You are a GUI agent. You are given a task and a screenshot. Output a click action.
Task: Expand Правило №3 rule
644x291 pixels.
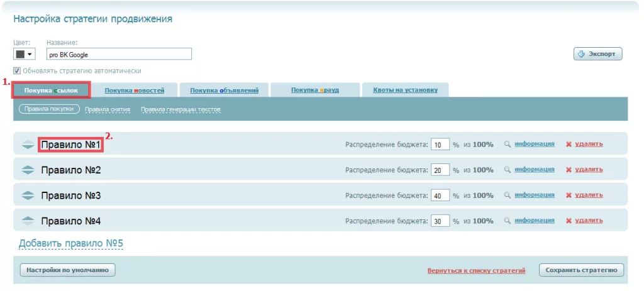click(x=70, y=195)
